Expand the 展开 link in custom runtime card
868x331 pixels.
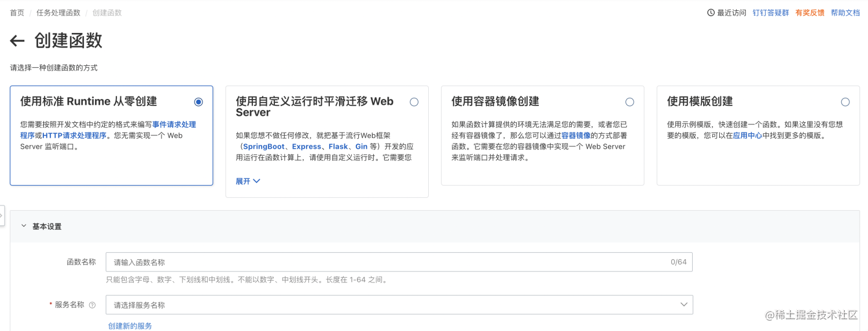[248, 181]
